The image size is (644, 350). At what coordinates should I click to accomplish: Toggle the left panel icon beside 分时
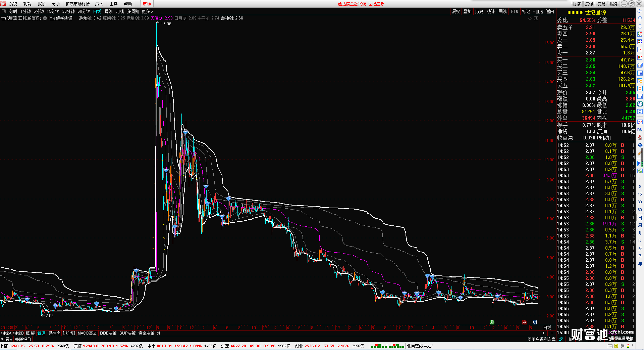4,11
